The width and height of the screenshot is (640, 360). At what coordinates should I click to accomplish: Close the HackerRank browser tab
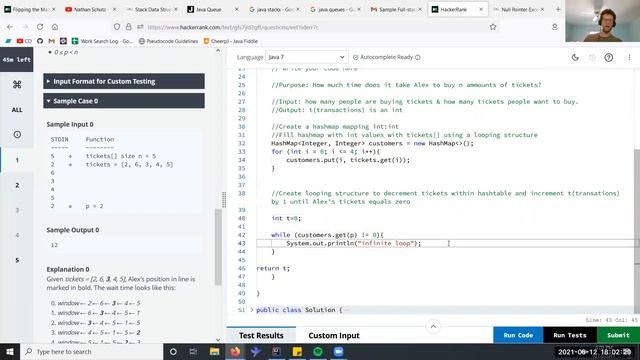481,9
